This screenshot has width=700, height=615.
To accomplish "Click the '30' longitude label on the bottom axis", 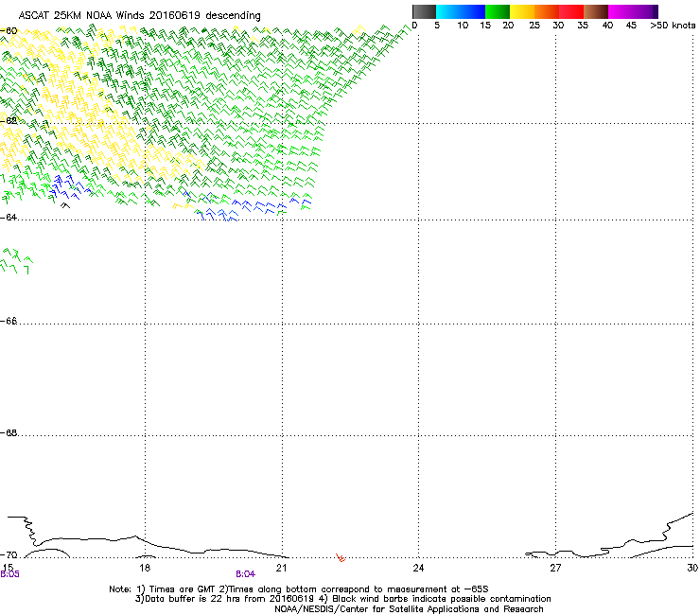I will [x=692, y=568].
